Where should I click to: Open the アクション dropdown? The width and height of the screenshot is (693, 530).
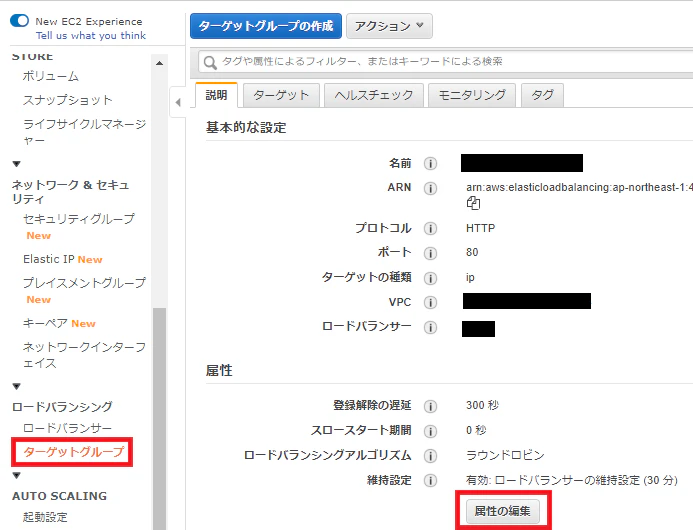[x=389, y=26]
